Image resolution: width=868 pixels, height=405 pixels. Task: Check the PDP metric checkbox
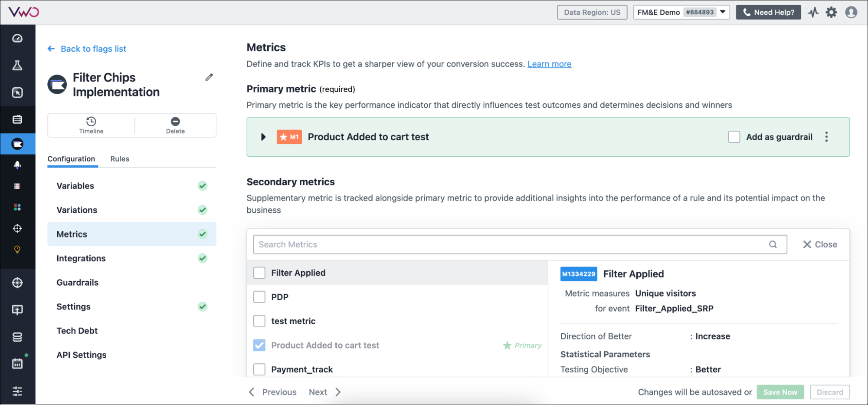click(x=259, y=297)
